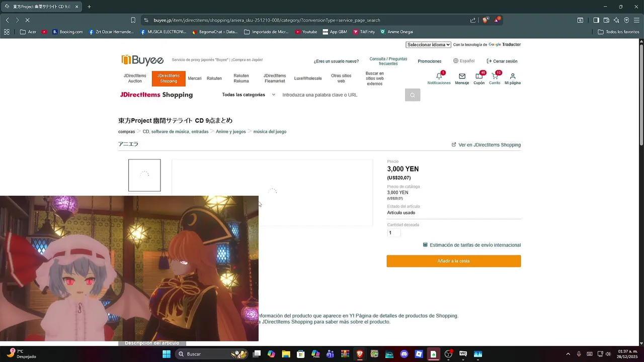Image resolution: width=644 pixels, height=362 pixels.
Task: Open the Todos los favoritos folder
Action: point(618,32)
